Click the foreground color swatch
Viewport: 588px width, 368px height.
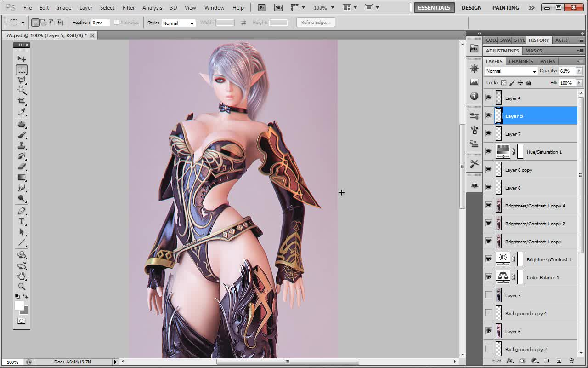19,305
